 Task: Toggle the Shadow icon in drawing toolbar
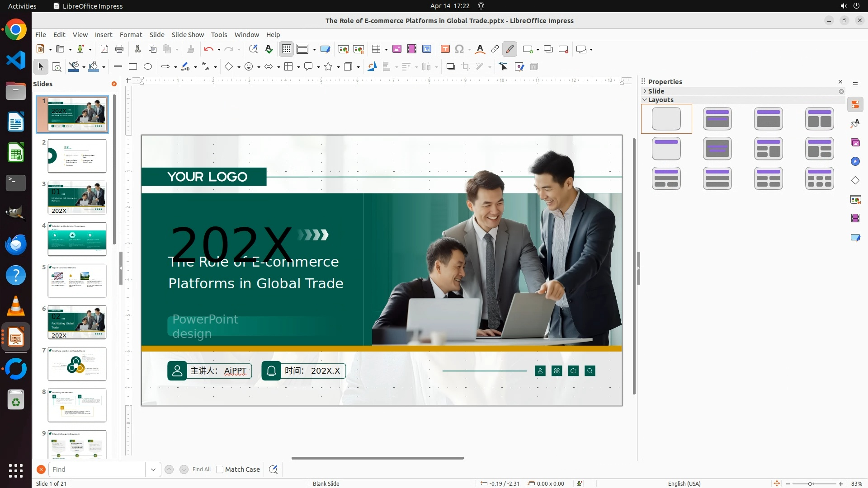coord(450,67)
